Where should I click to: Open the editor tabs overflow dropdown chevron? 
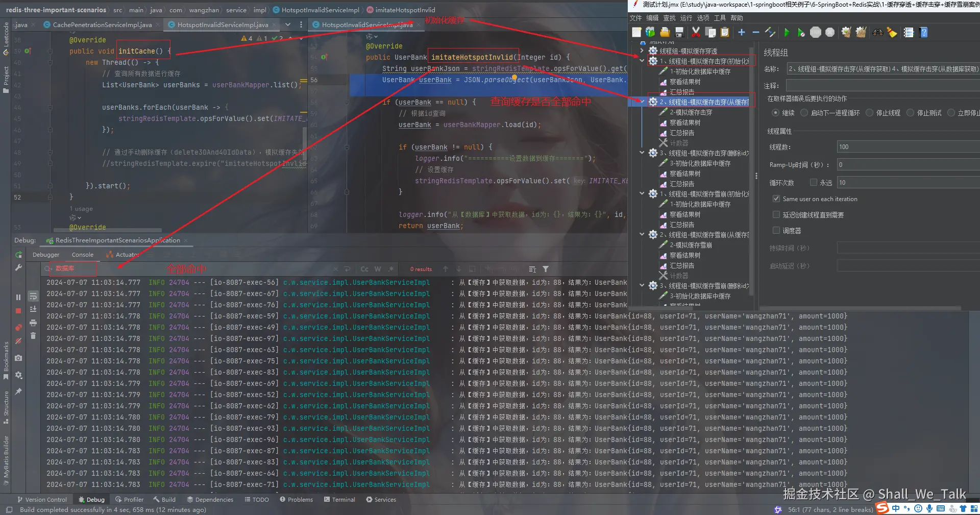click(x=288, y=24)
